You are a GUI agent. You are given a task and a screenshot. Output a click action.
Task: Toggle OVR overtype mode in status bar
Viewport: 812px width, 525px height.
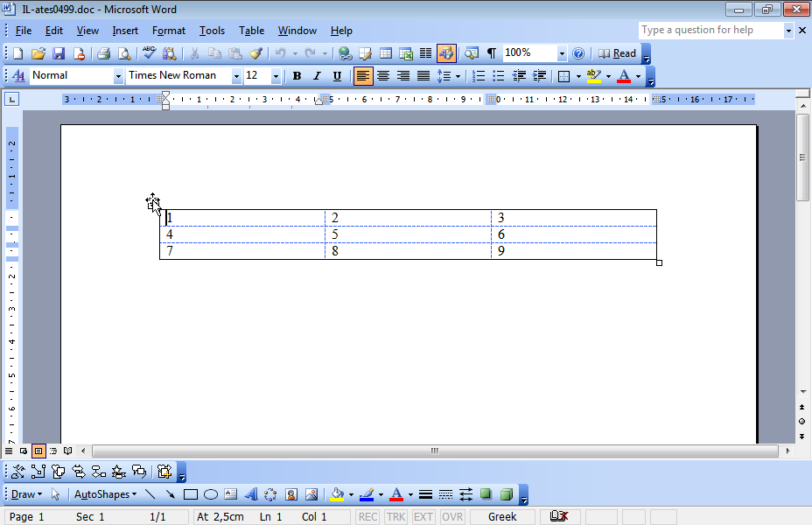pyautogui.click(x=452, y=517)
